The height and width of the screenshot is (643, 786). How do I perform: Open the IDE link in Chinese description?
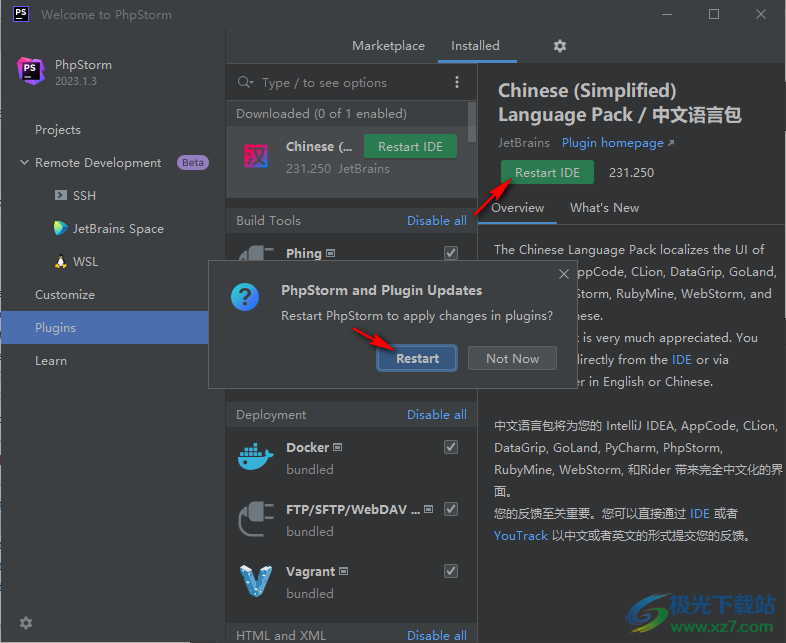(699, 514)
